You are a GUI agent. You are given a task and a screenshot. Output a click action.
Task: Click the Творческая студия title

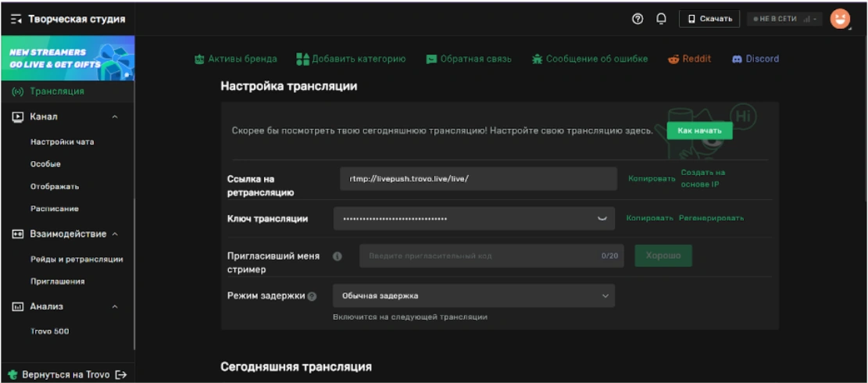coord(77,20)
